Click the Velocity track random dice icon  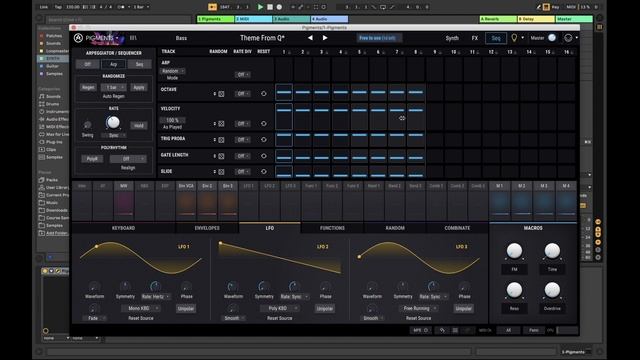click(x=221, y=124)
